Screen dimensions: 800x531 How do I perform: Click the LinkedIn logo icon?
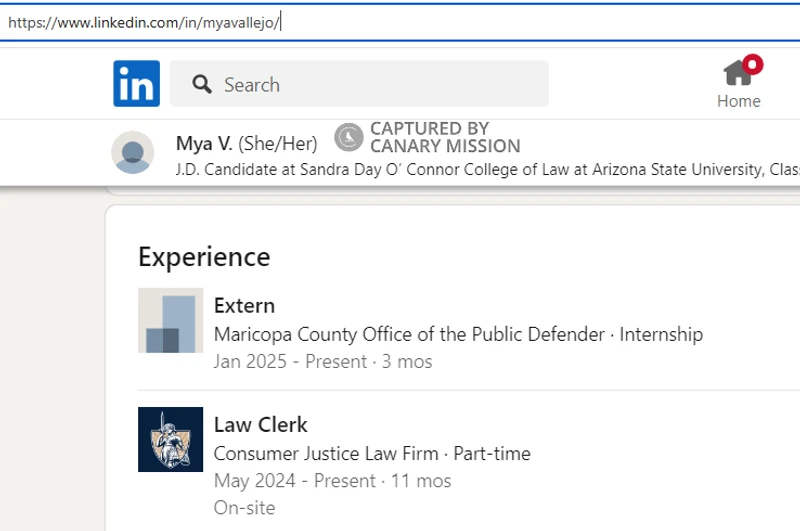pos(136,84)
